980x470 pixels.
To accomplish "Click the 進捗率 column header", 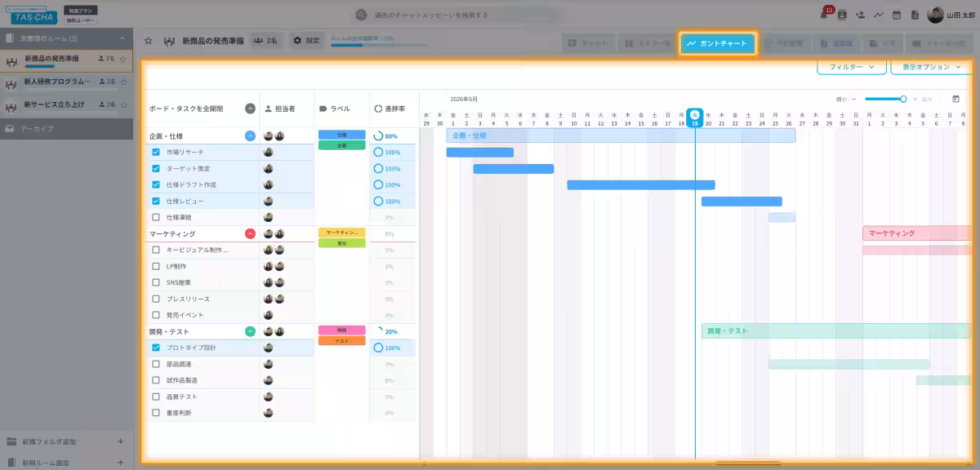I will click(x=390, y=109).
